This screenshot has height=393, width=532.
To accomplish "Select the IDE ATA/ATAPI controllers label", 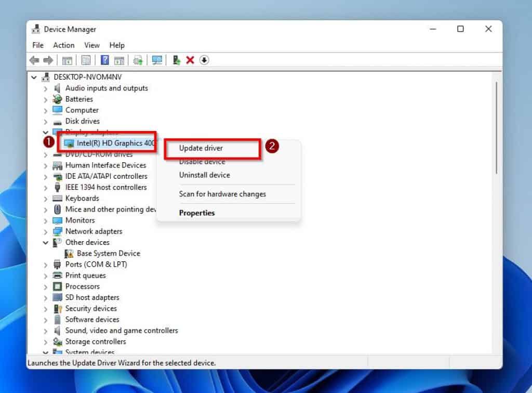I will (106, 176).
